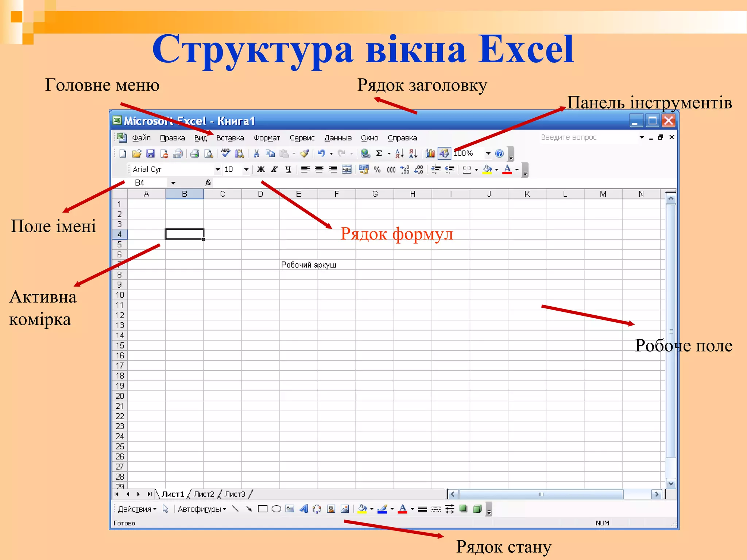Viewport: 747px width, 560px height.
Task: Select column header G
Action: click(375, 194)
